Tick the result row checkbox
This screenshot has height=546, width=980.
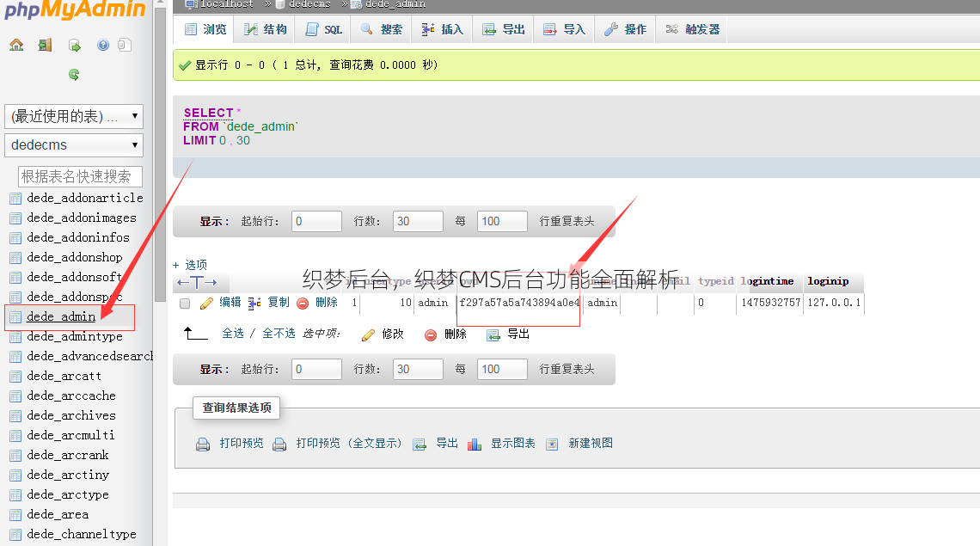[x=184, y=304]
